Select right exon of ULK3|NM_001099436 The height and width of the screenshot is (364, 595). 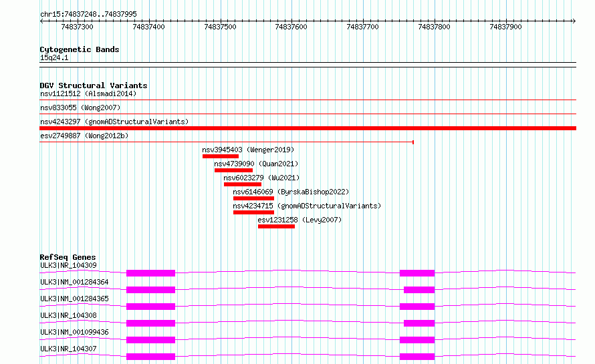417,340
